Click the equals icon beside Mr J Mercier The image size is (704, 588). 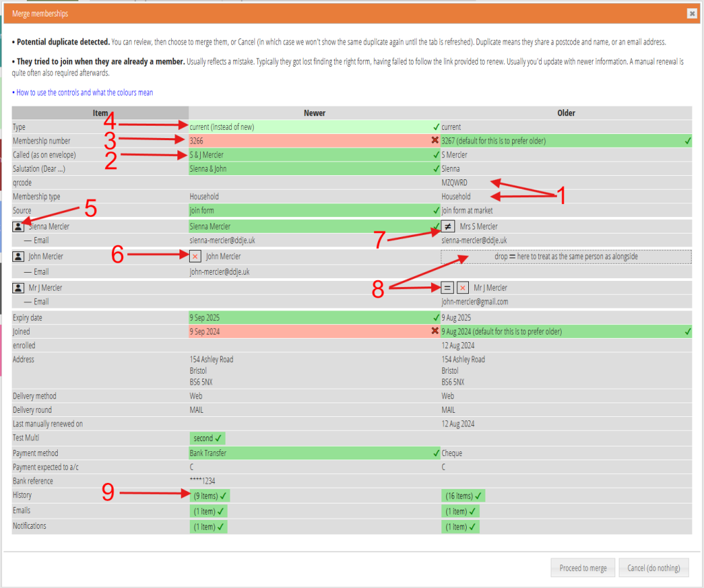pyautogui.click(x=448, y=288)
